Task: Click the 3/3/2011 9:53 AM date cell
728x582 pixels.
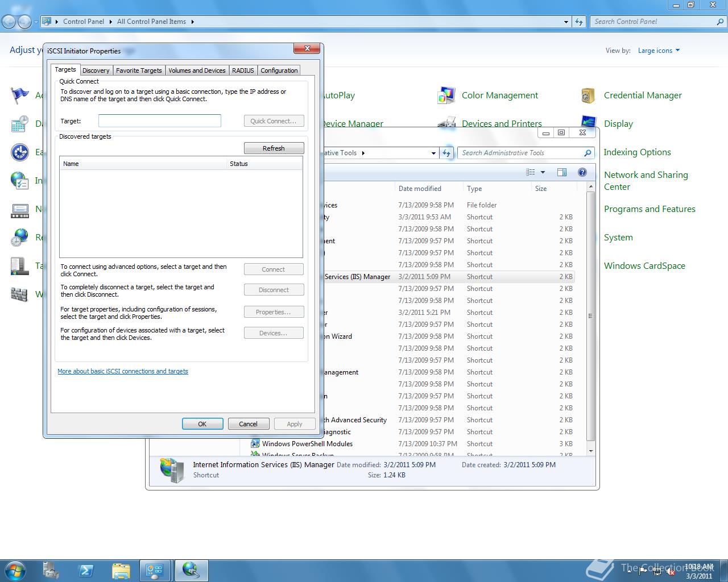Action: pos(425,217)
